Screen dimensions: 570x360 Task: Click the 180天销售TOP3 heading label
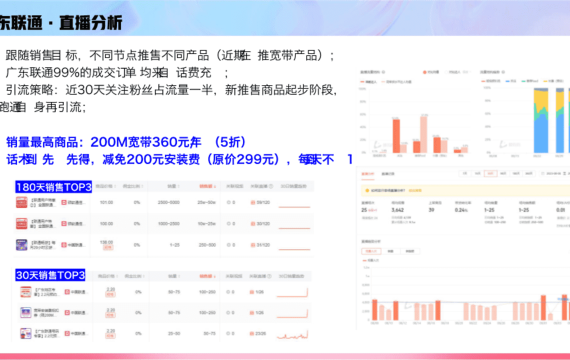coord(53,187)
